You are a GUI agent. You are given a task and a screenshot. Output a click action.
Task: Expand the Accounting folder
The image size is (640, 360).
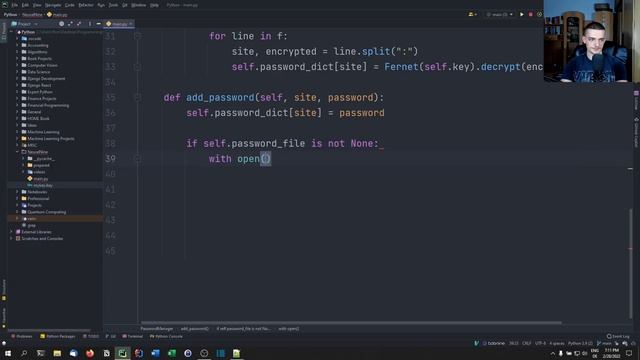pyautogui.click(x=18, y=45)
